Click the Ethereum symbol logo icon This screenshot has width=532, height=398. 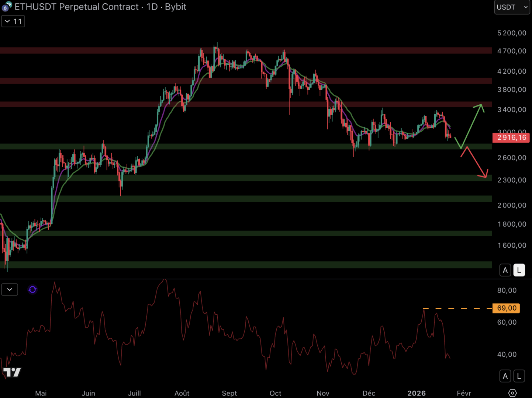[7, 7]
